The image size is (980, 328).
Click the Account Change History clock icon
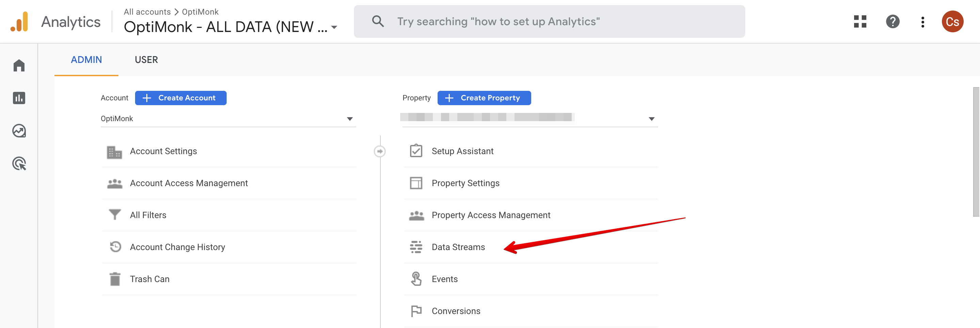(x=115, y=247)
